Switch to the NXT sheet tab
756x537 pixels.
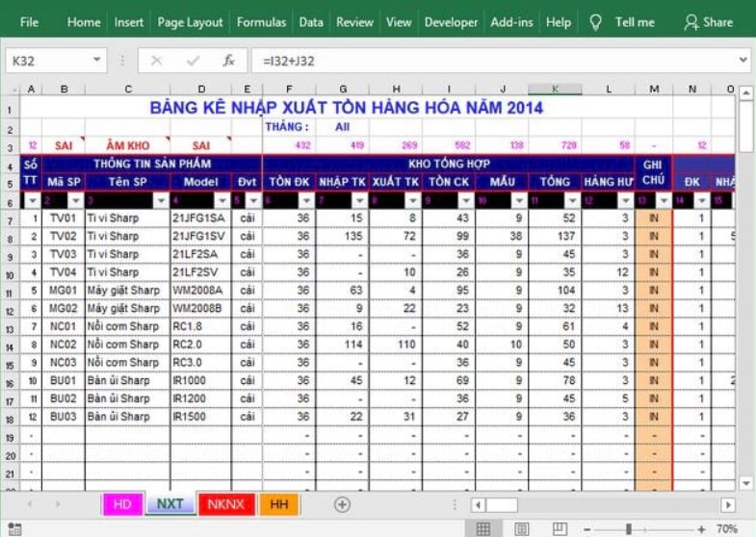click(x=169, y=504)
